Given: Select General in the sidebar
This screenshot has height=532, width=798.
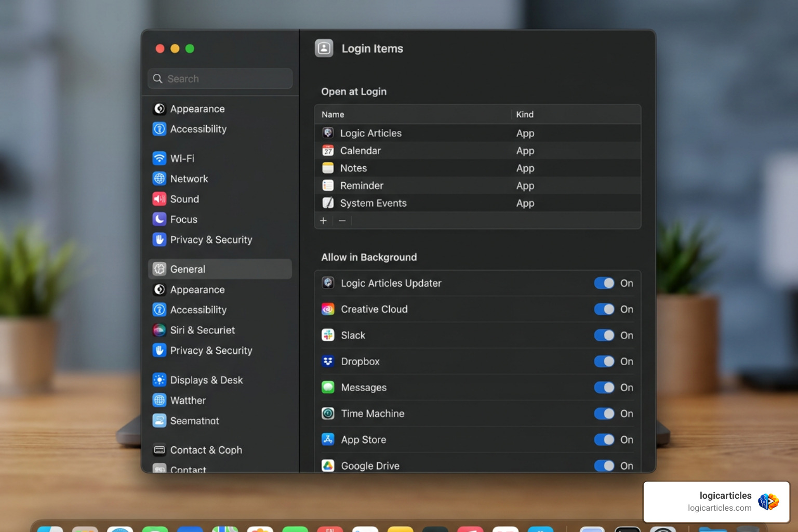Looking at the screenshot, I should (220, 269).
